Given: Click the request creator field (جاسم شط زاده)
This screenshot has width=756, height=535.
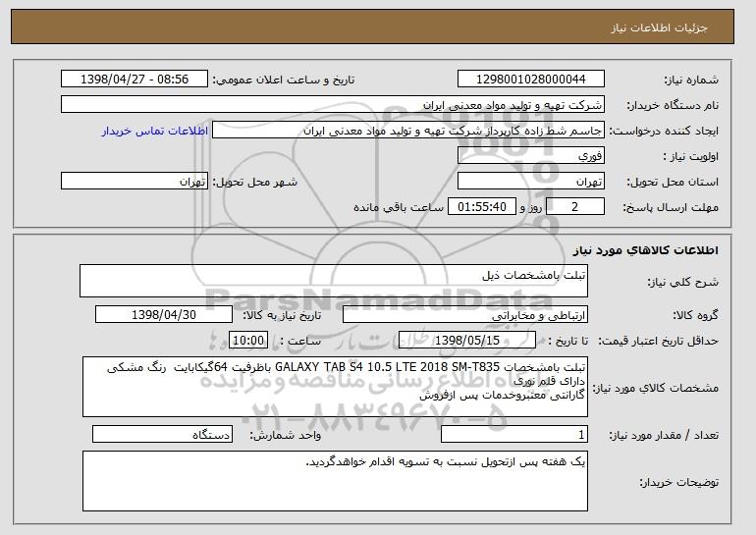Looking at the screenshot, I should coord(408,131).
